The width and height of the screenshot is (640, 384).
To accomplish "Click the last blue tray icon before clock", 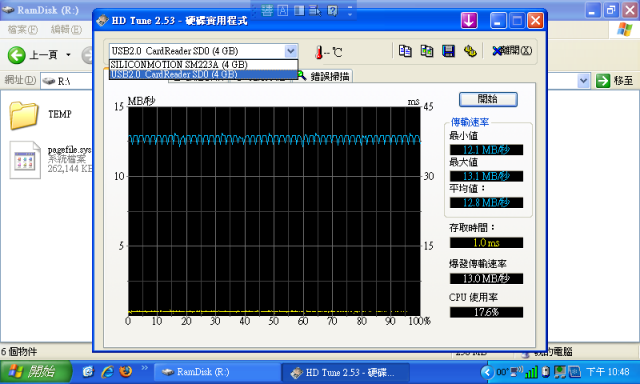I will point(575,372).
